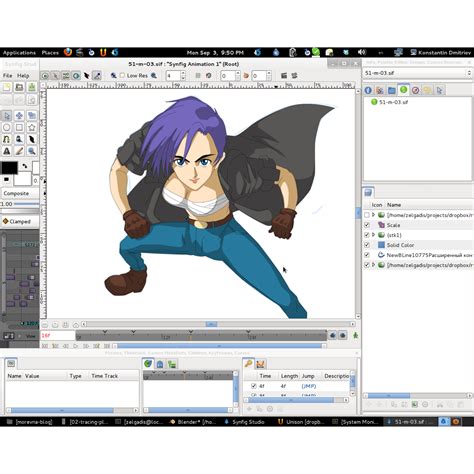Select the Rectangle tool
Image resolution: width=474 pixels, height=474 pixels.
[19, 128]
